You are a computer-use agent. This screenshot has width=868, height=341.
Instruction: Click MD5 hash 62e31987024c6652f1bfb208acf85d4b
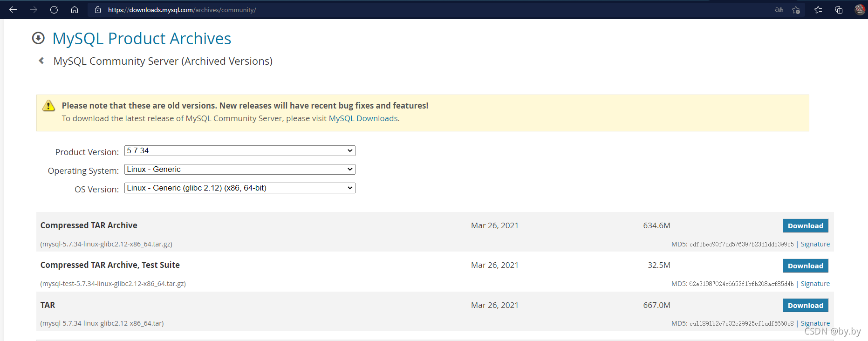(742, 284)
